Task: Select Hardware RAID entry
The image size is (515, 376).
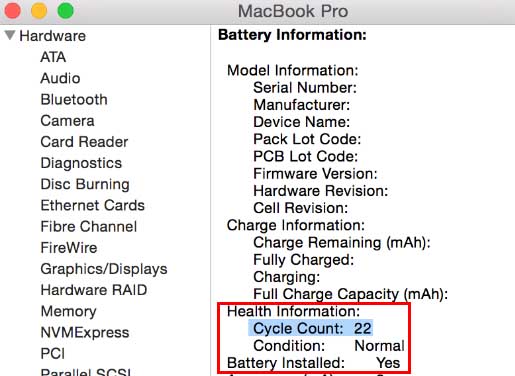Action: click(94, 290)
